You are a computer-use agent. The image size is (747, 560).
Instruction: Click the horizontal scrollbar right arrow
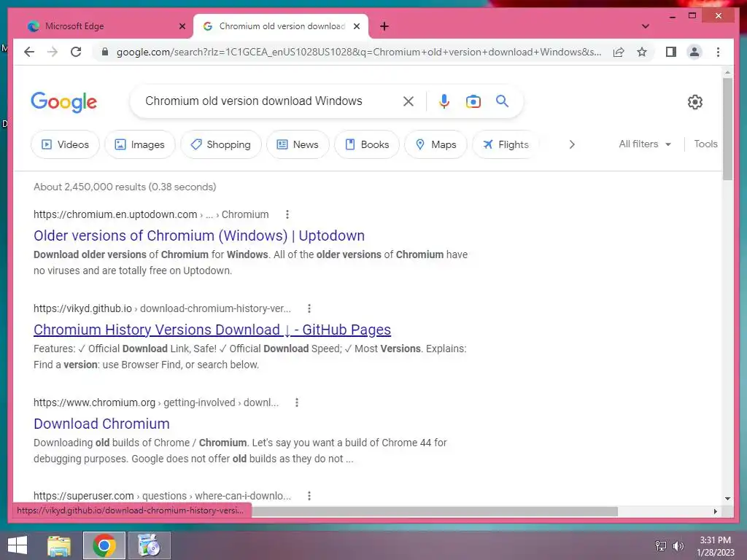click(715, 511)
